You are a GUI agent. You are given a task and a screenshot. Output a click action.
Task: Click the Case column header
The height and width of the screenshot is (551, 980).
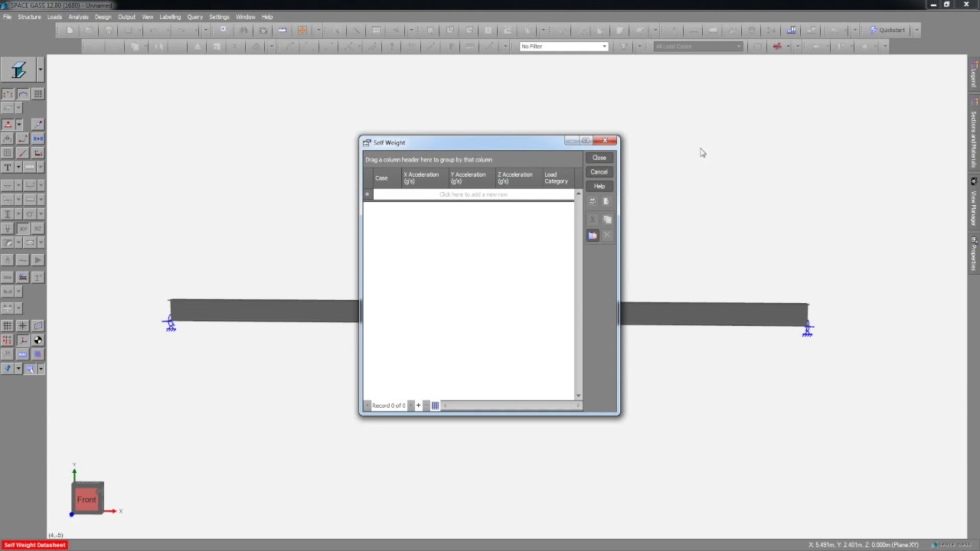pos(386,178)
